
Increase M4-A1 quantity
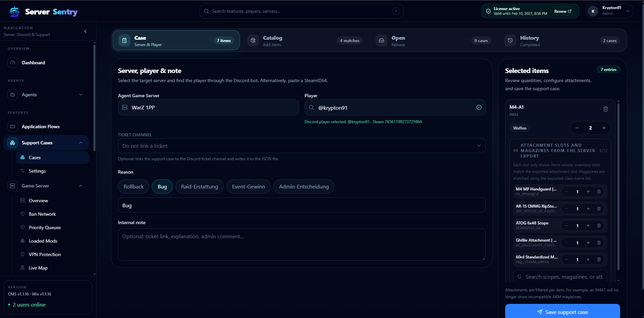(x=604, y=128)
